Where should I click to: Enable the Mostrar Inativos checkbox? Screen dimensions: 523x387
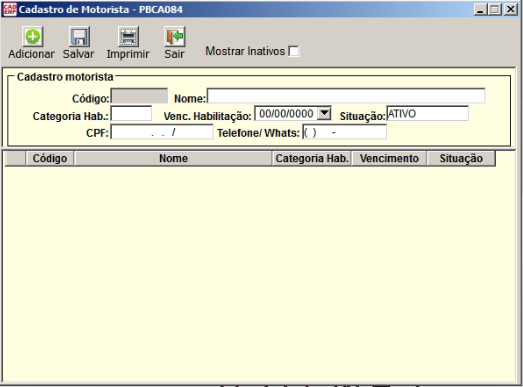[x=294, y=51]
